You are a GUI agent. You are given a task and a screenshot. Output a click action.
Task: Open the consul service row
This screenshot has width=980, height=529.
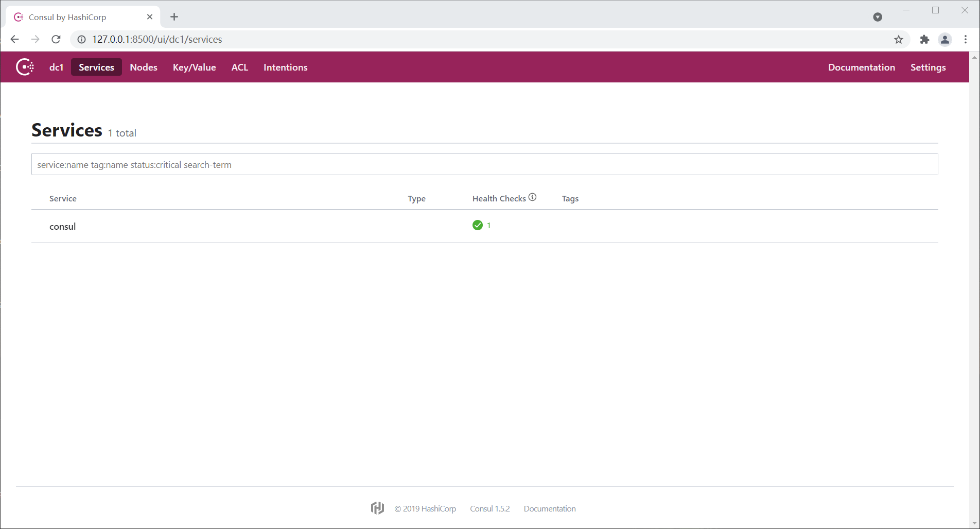(484, 226)
